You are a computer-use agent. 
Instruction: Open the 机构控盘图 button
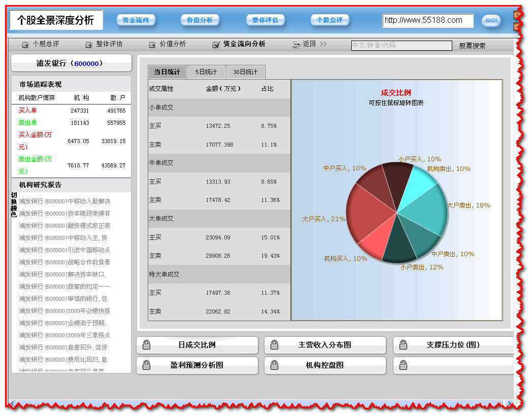(325, 365)
